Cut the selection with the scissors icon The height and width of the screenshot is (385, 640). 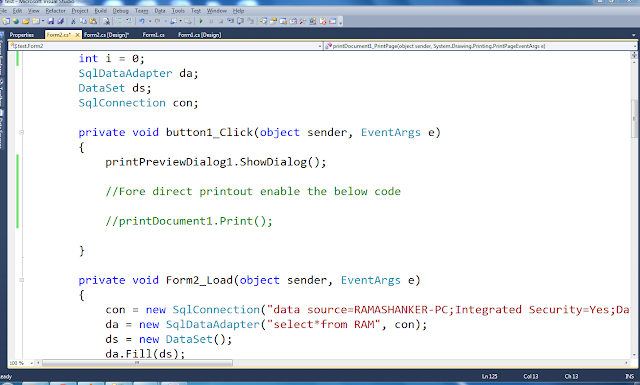click(x=73, y=21)
